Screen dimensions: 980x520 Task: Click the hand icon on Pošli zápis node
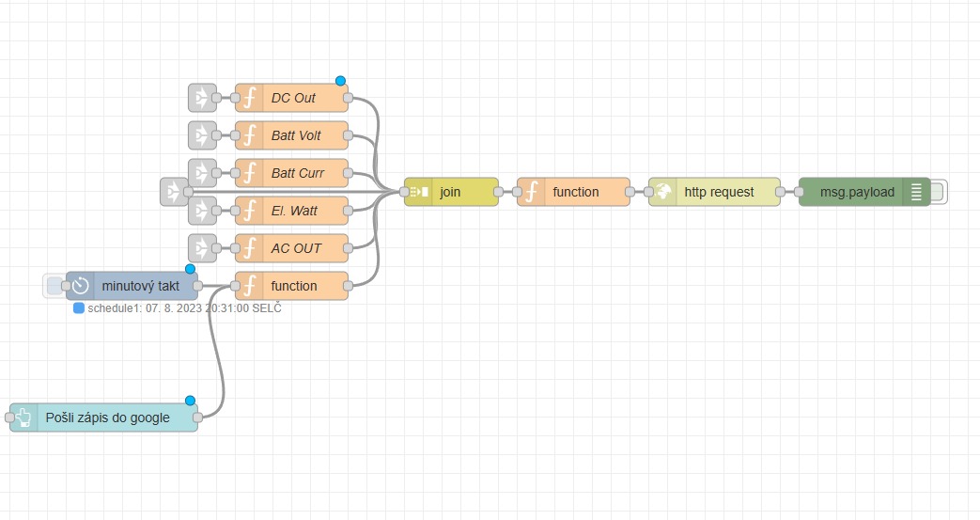point(23,418)
